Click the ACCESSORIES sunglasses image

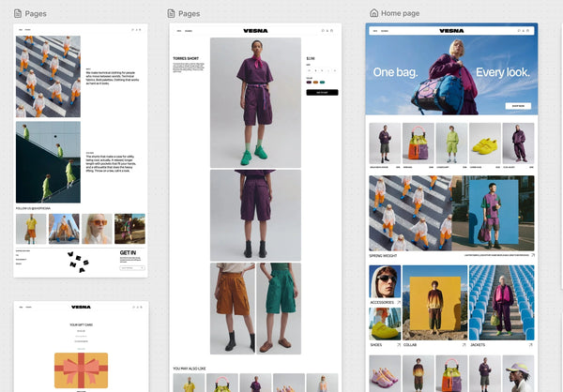coord(385,281)
